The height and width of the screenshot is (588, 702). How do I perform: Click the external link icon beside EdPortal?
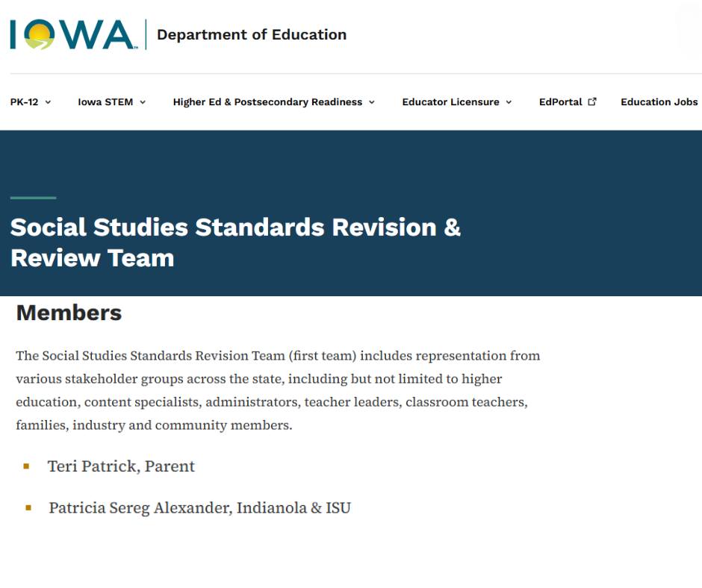pyautogui.click(x=592, y=101)
